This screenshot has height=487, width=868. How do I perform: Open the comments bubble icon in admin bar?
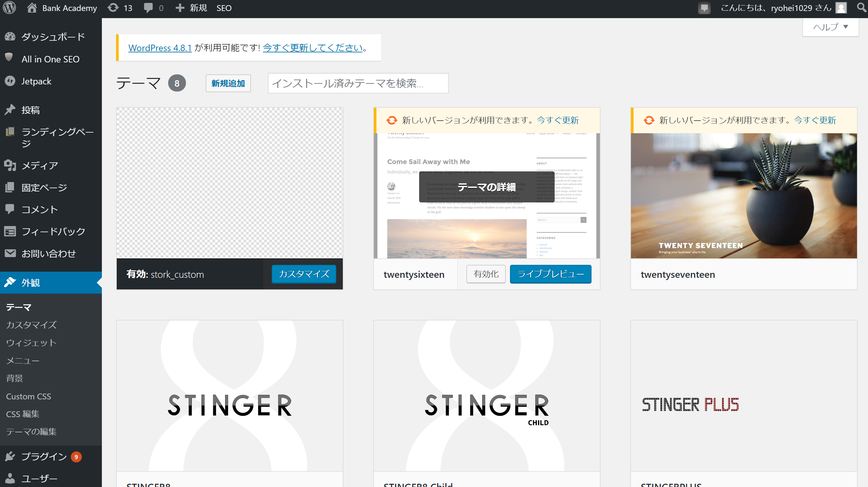pyautogui.click(x=148, y=8)
